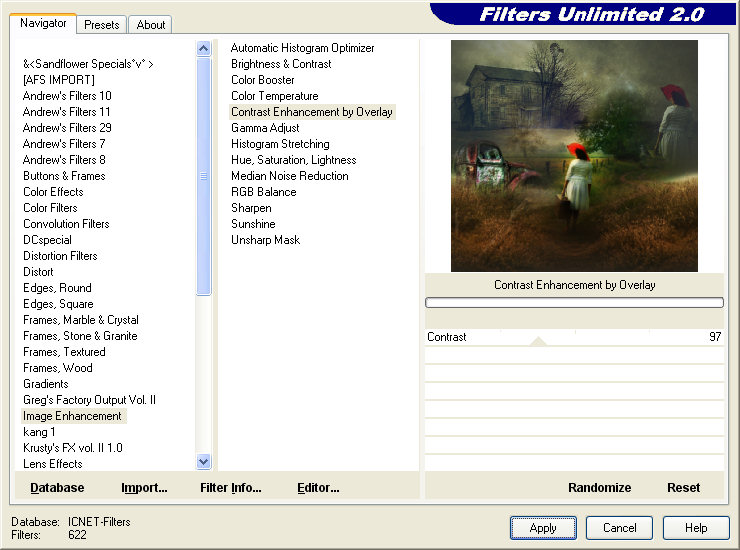Select the RGB Balance filter
This screenshot has width=740, height=550.
tap(264, 192)
